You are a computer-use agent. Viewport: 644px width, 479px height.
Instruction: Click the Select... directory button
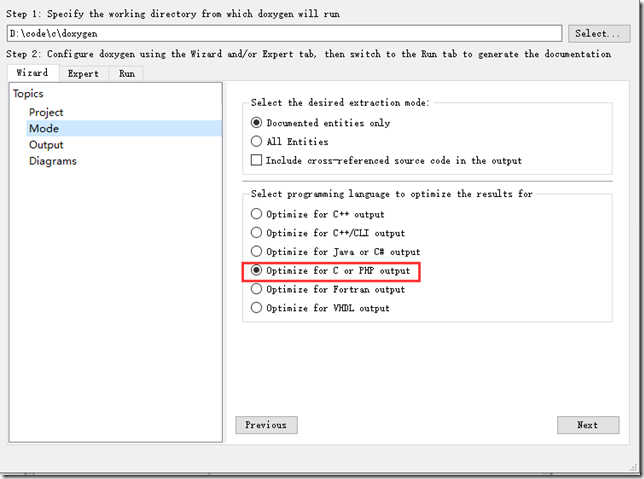coord(599,33)
